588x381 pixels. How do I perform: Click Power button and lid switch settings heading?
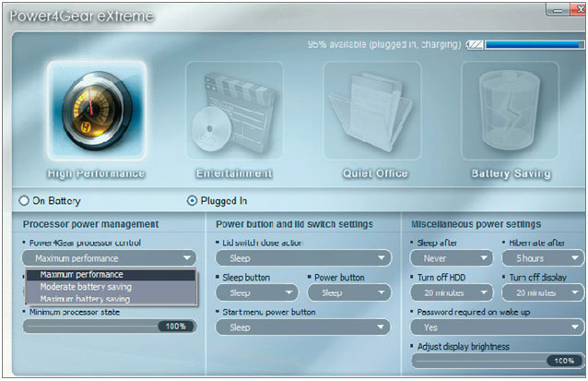[x=294, y=224]
